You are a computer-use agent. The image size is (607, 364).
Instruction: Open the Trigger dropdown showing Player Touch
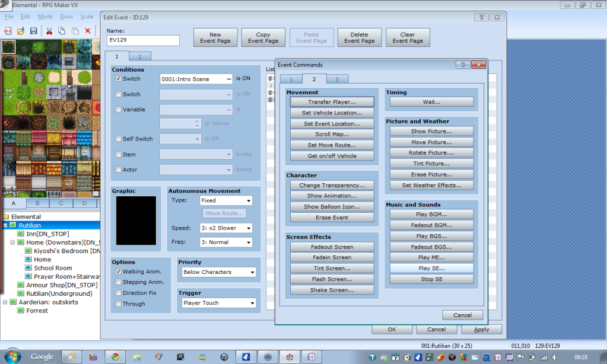(218, 303)
